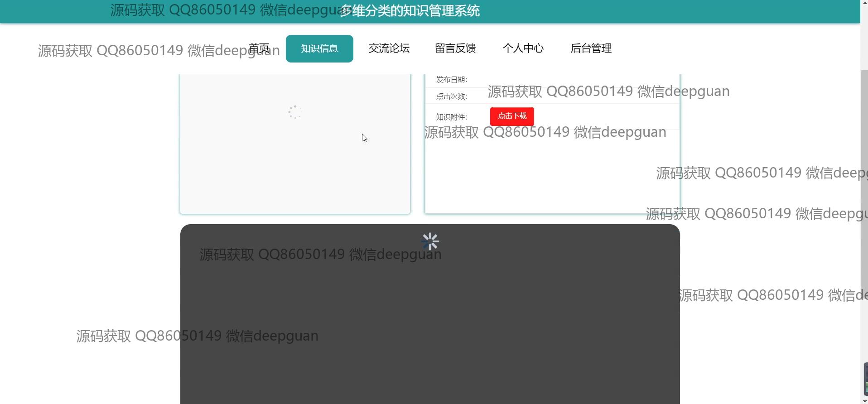Click the 点击次数 label
Image resolution: width=868 pixels, height=404 pixels.
pos(452,96)
